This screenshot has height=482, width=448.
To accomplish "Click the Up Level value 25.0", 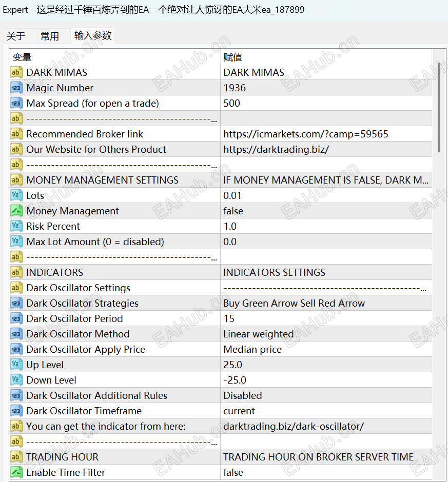I will pyautogui.click(x=232, y=365).
